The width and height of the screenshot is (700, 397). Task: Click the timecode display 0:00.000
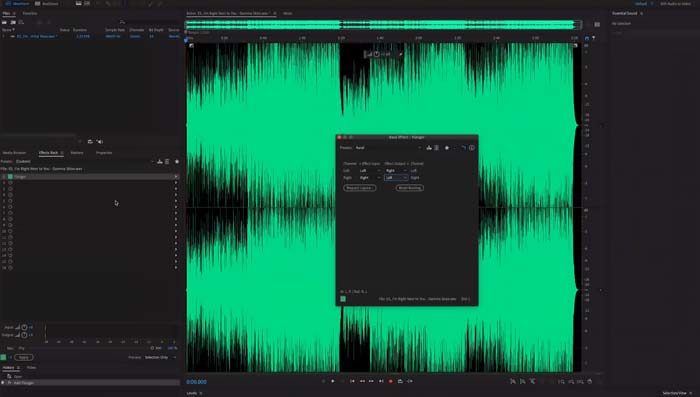pos(196,382)
